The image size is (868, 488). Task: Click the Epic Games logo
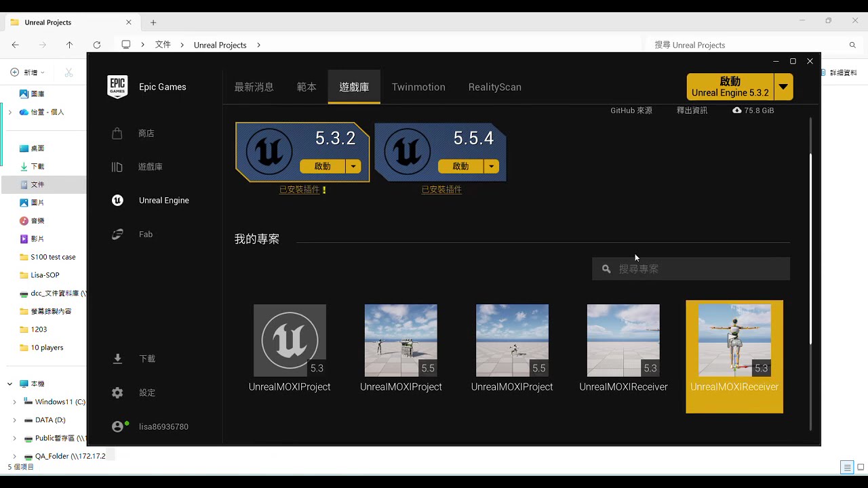pyautogui.click(x=117, y=87)
